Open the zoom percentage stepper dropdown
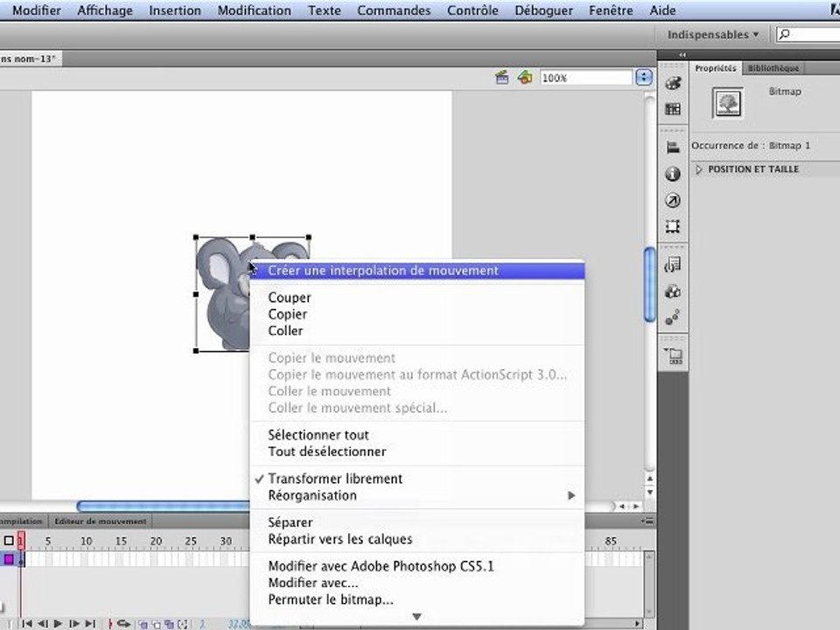This screenshot has width=840, height=630. point(644,78)
